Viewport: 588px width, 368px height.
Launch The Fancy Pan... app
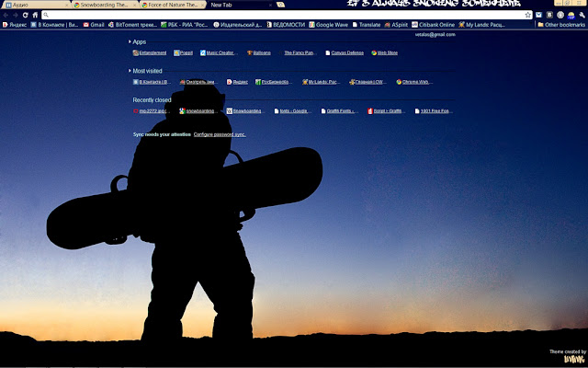299,53
